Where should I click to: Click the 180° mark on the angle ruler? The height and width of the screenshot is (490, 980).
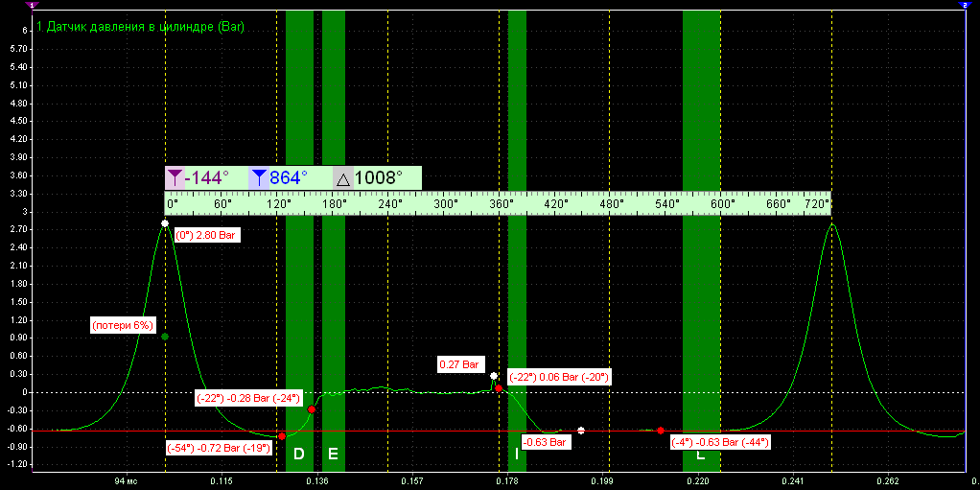pyautogui.click(x=334, y=204)
